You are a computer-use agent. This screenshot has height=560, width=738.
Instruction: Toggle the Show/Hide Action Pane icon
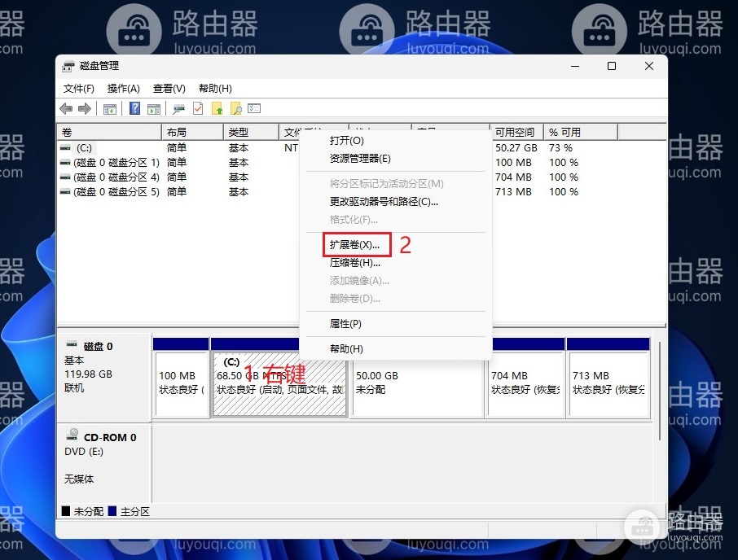point(154,109)
